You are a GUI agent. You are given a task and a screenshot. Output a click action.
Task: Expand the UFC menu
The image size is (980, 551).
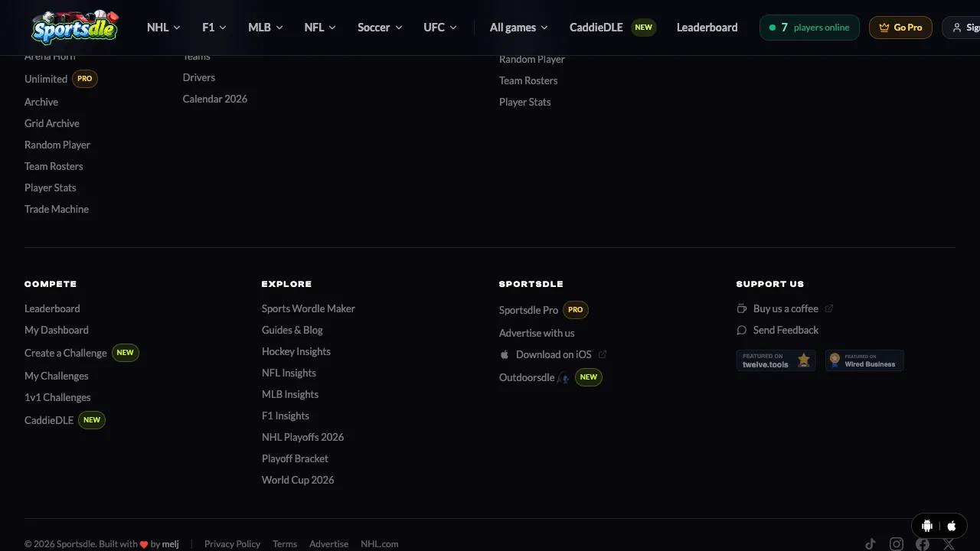[440, 28]
